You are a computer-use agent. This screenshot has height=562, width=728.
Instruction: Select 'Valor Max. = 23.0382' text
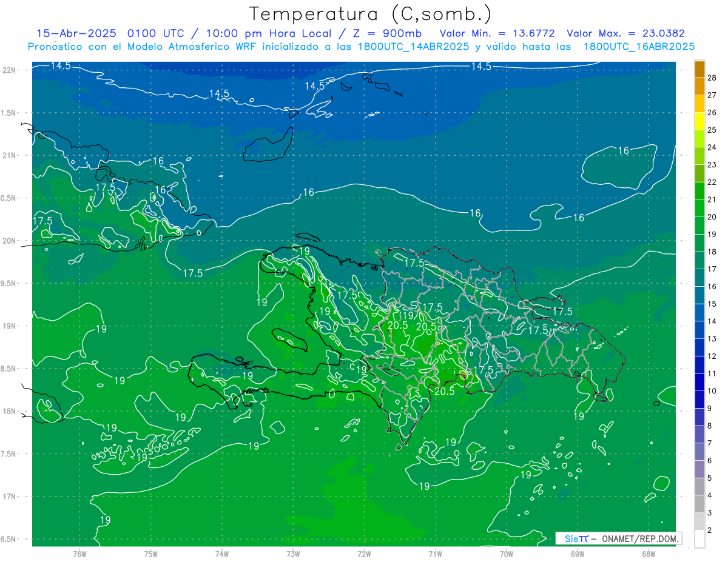tap(625, 33)
